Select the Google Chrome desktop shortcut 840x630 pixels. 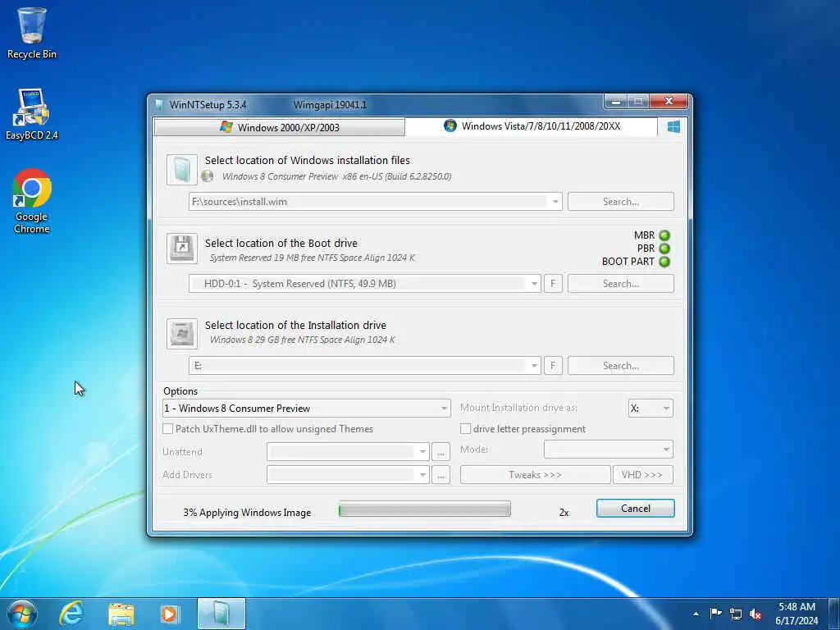click(x=32, y=201)
